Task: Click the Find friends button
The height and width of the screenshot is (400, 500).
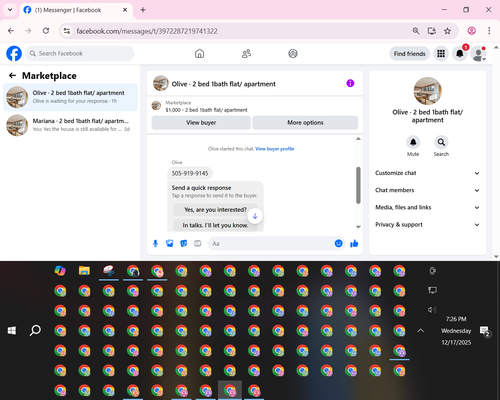Action: [x=409, y=54]
